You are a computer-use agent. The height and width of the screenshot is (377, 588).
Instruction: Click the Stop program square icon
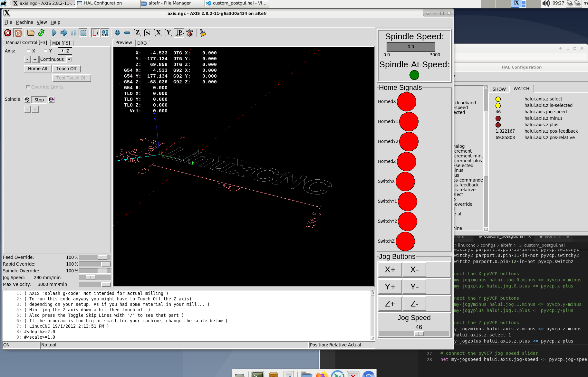(83, 33)
